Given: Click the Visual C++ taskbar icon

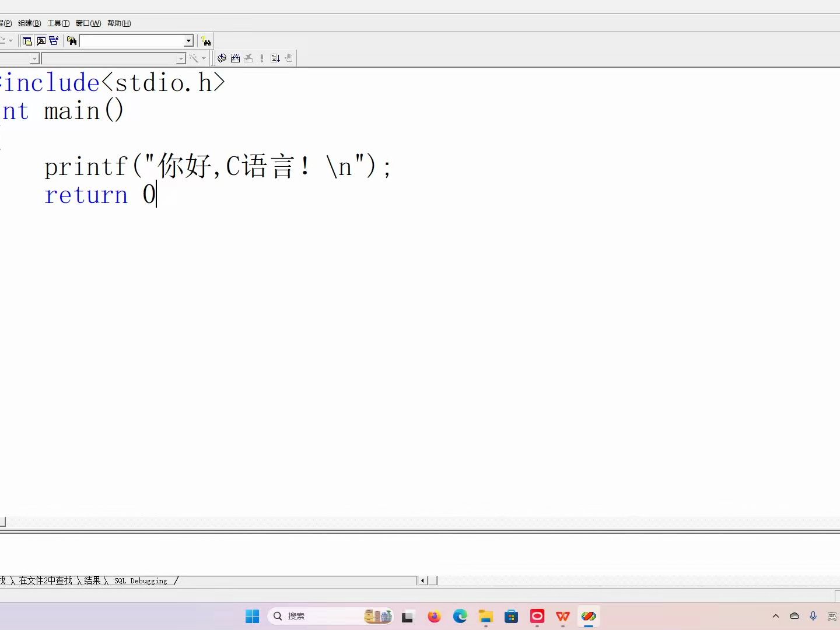Looking at the screenshot, I should point(589,616).
